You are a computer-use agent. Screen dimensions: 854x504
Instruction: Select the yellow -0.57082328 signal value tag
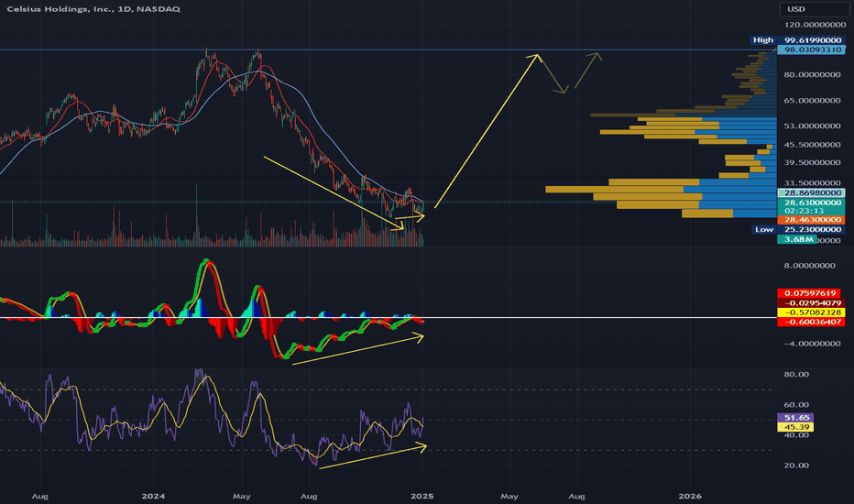click(812, 312)
